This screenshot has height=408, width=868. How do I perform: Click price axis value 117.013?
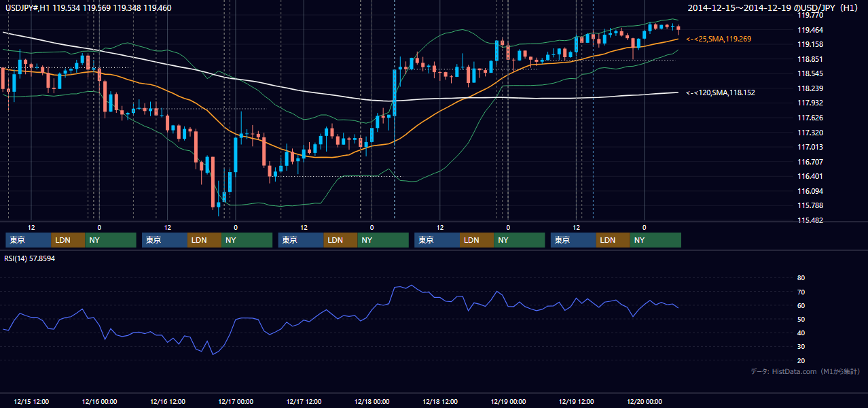pos(810,147)
